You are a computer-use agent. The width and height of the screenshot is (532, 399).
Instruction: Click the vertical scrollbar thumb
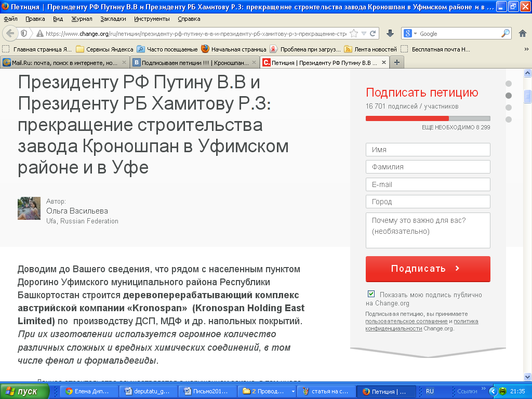(527, 96)
